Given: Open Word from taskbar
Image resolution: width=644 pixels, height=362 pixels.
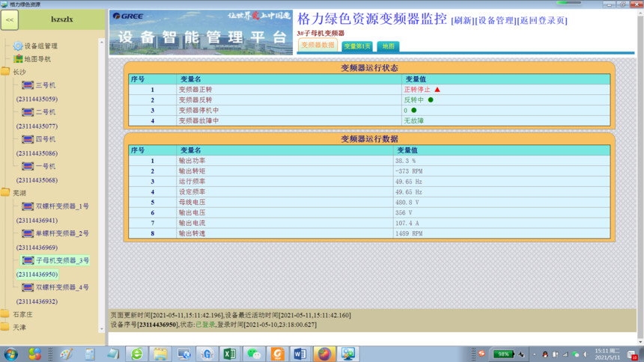Looking at the screenshot, I should coord(300,354).
